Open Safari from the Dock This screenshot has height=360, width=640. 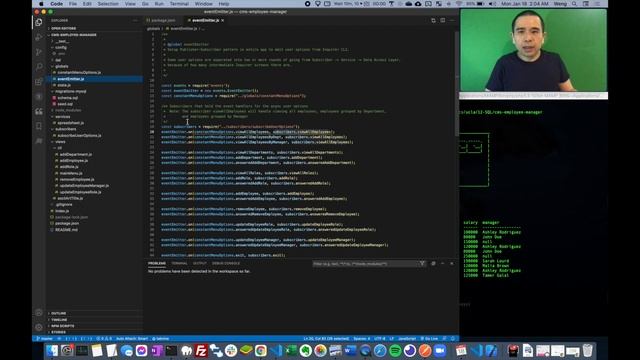[380, 351]
